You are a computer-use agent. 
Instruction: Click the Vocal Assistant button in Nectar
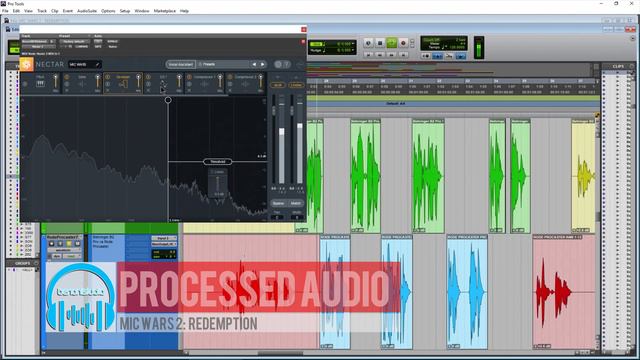(181, 64)
